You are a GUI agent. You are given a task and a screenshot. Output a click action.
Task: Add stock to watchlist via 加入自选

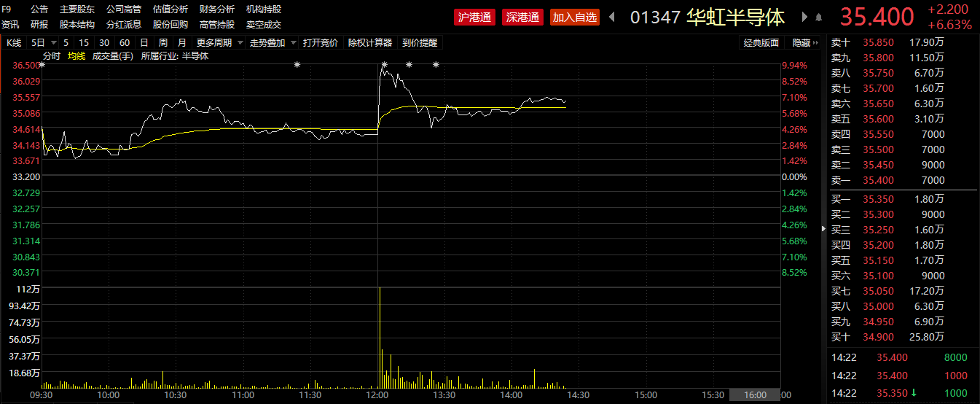pos(575,17)
